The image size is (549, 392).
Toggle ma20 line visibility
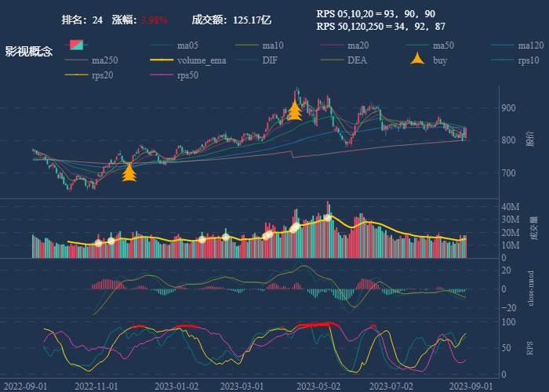point(358,45)
